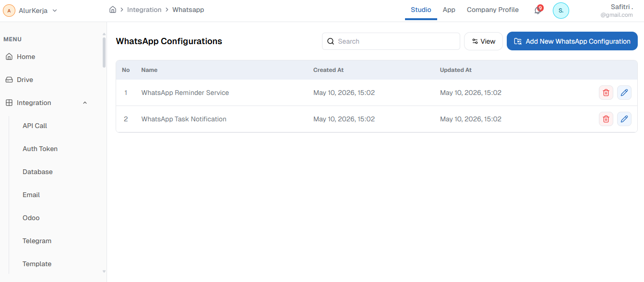Open Auth Token in the sidebar
644x282 pixels.
pyautogui.click(x=40, y=149)
